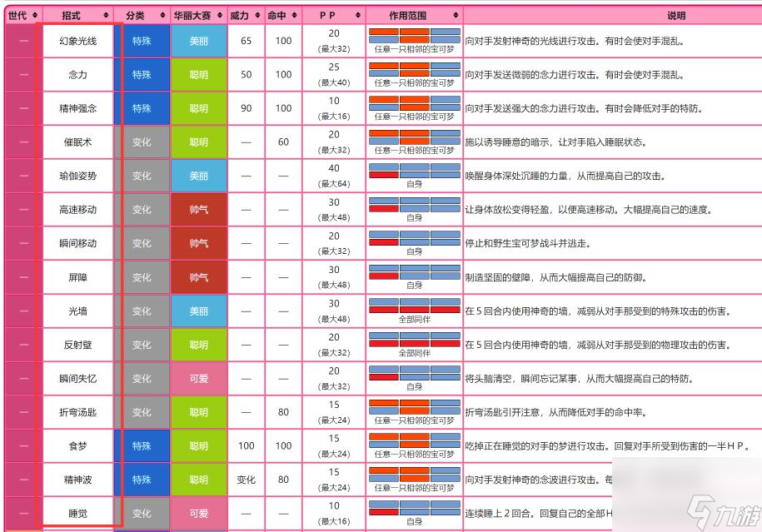Click accuracy value 60 for 催眠术

(284, 142)
